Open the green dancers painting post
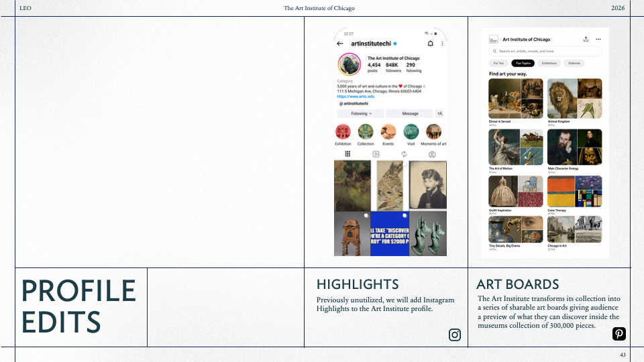644x362 pixels. [x=352, y=186]
